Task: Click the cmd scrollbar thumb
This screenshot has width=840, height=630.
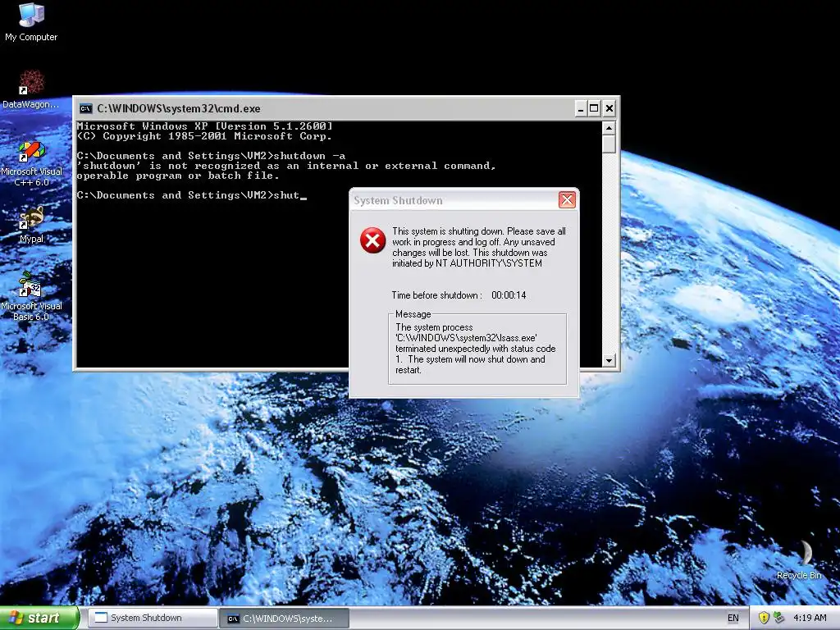Action: [609, 144]
